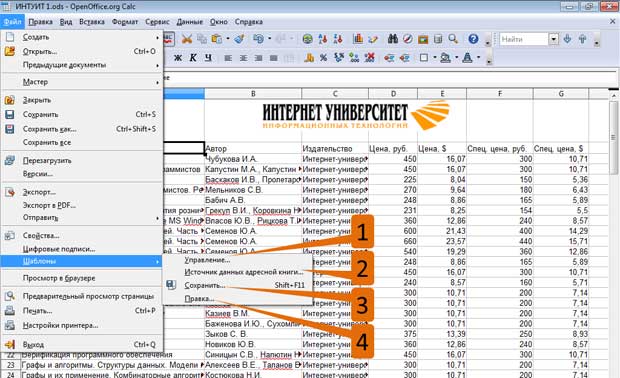Sort ascending with the A-Z icon
The height and width of the screenshot is (378, 620).
[x=322, y=39]
